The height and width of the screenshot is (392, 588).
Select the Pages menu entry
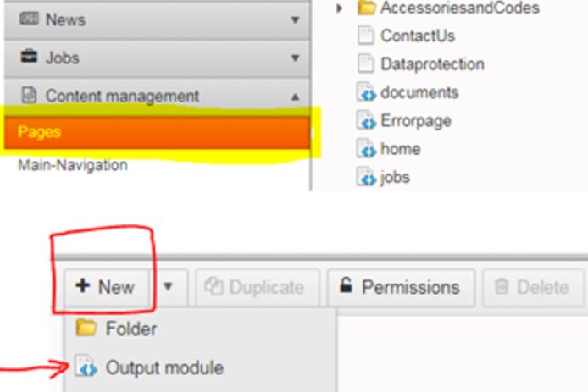pos(158,132)
